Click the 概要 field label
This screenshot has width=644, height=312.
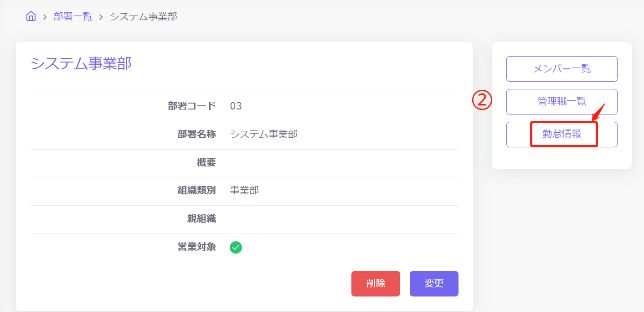pos(206,162)
